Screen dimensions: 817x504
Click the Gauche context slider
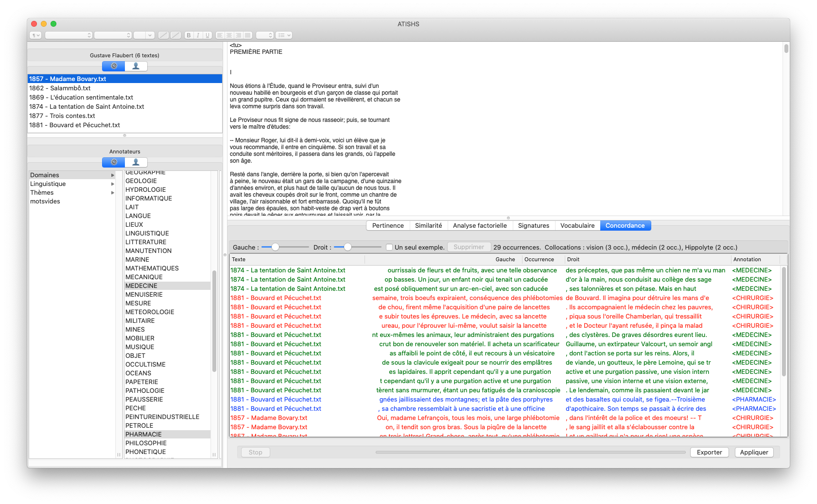pos(275,247)
